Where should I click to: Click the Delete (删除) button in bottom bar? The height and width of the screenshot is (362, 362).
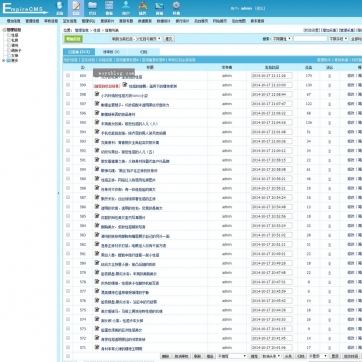point(165,356)
